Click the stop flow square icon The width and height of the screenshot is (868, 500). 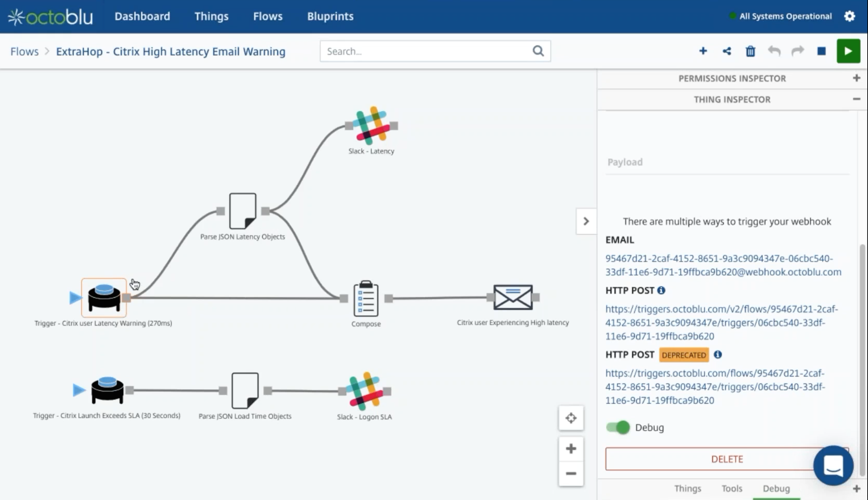point(821,51)
